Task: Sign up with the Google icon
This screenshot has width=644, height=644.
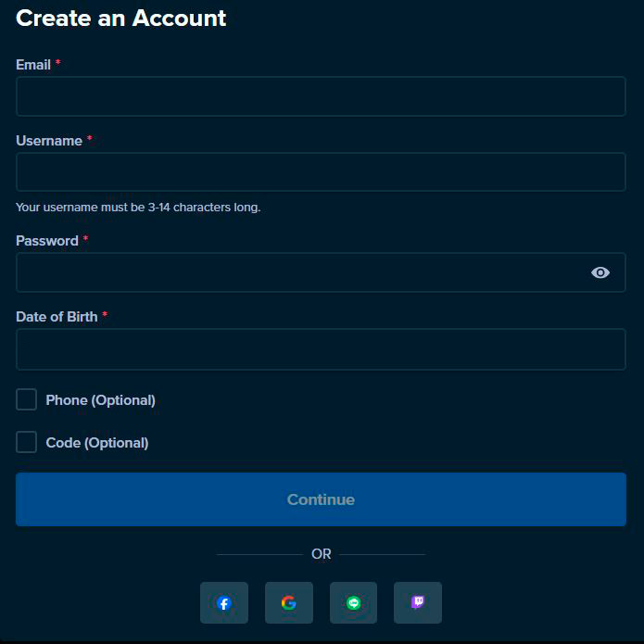Action: tap(289, 602)
